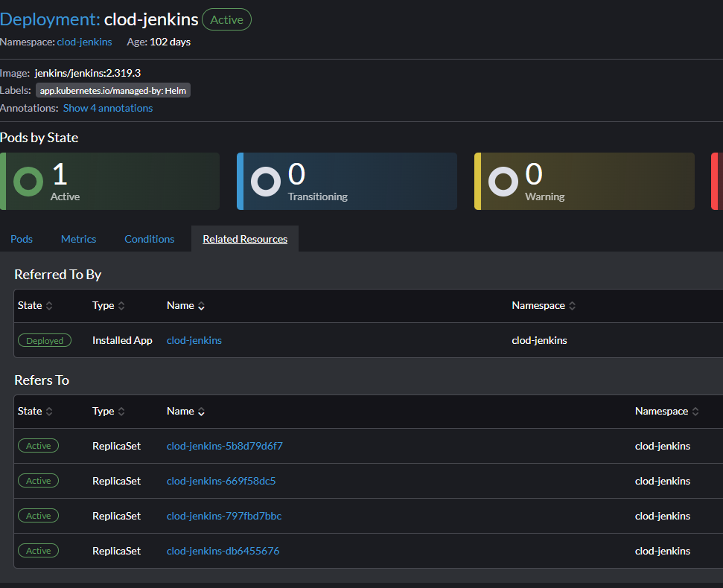Show 4 annotations
The height and width of the screenshot is (588, 723).
point(107,108)
